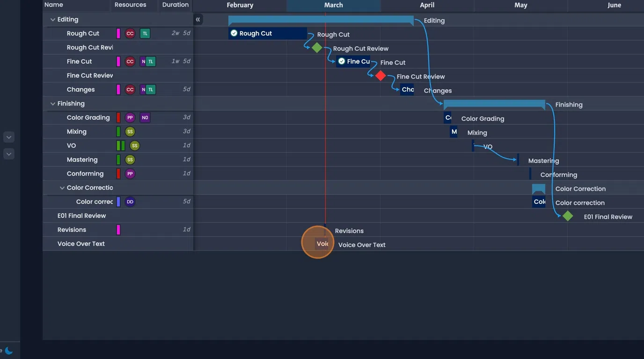Toggle the checkmark circle on the Fine Cut bar
Image resolution: width=644 pixels, height=359 pixels.
tap(342, 61)
